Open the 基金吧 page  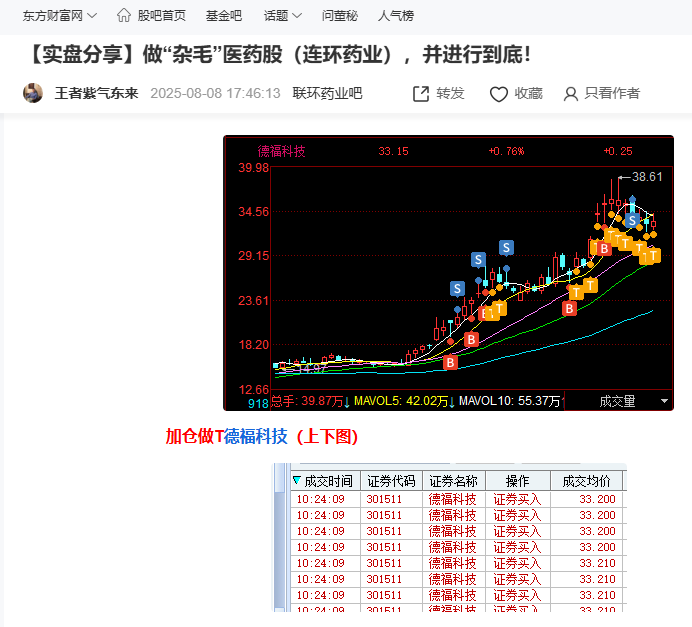[x=224, y=16]
